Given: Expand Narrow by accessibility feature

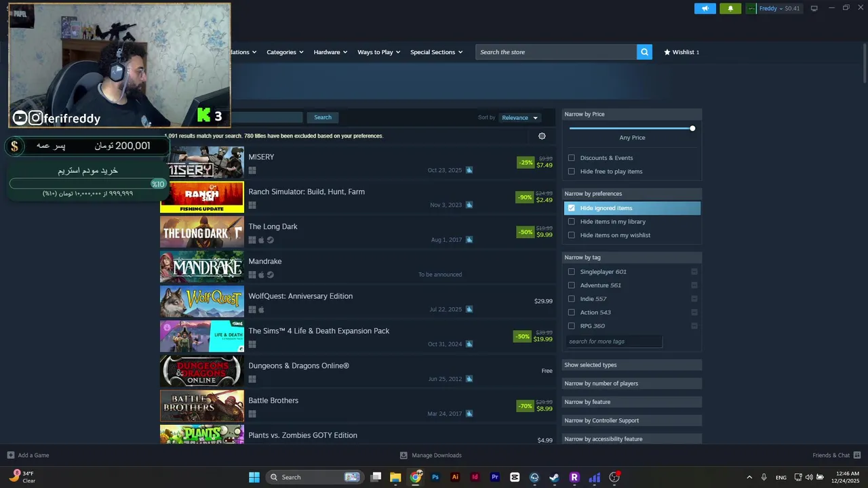Looking at the screenshot, I should [x=632, y=439].
